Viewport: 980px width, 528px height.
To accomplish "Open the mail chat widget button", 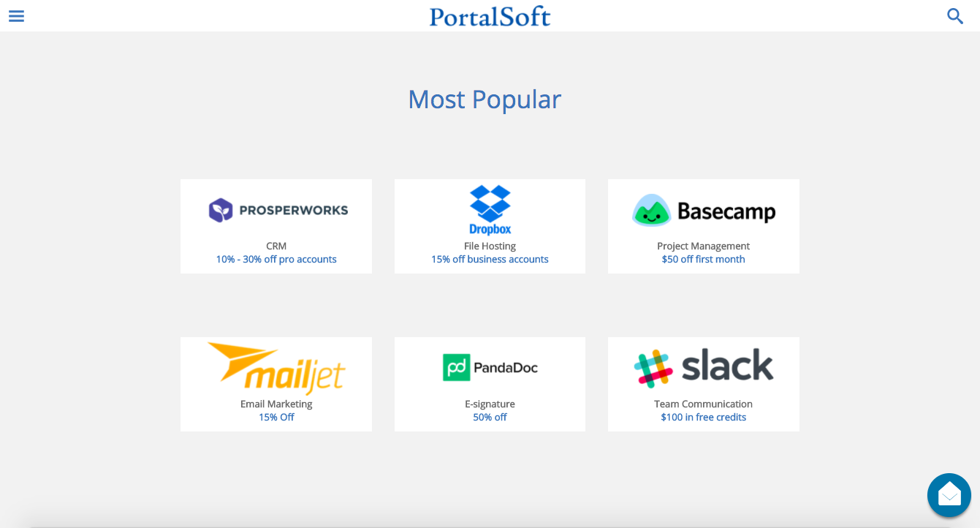I will pos(949,495).
